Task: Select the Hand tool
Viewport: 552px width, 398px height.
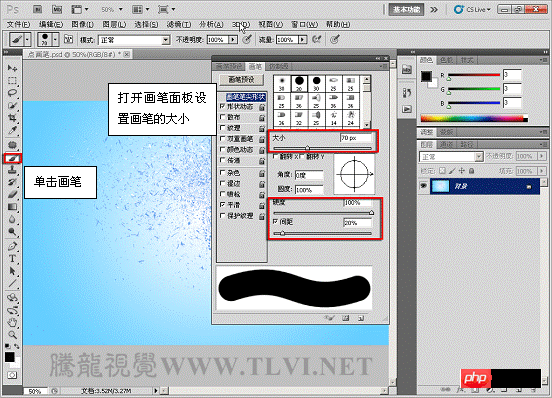Action: [x=12, y=322]
